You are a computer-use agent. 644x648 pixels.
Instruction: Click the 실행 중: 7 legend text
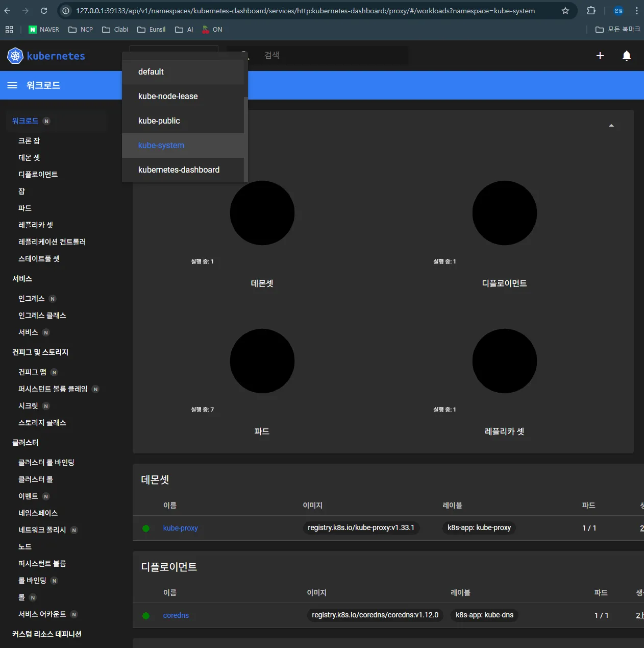(x=203, y=410)
